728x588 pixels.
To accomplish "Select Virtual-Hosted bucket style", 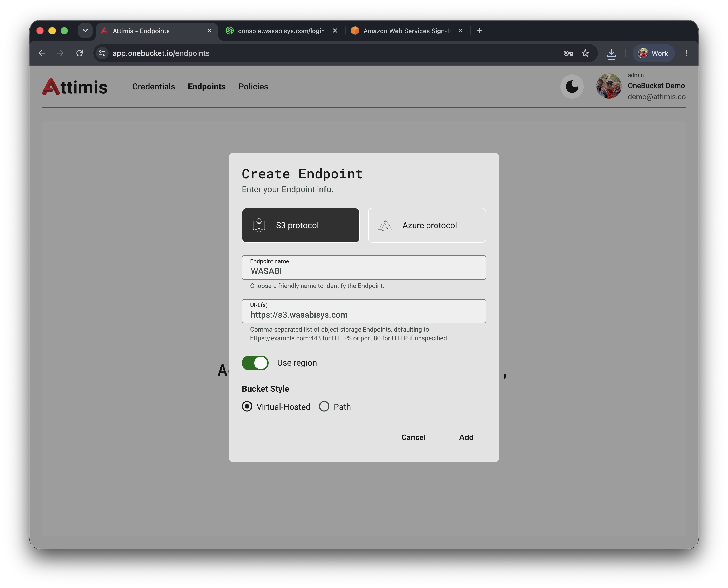I will click(247, 406).
